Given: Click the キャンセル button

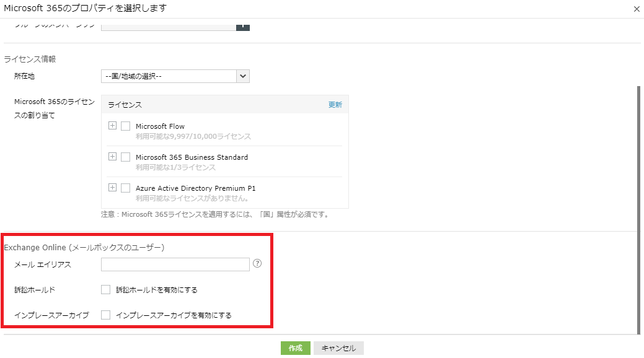Looking at the screenshot, I should coord(338,348).
